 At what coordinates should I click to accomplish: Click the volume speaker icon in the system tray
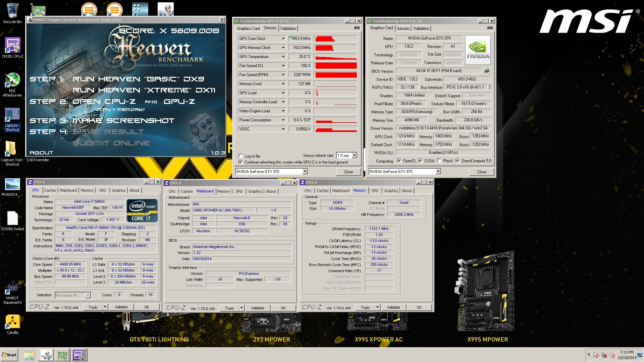pyautogui.click(x=612, y=355)
